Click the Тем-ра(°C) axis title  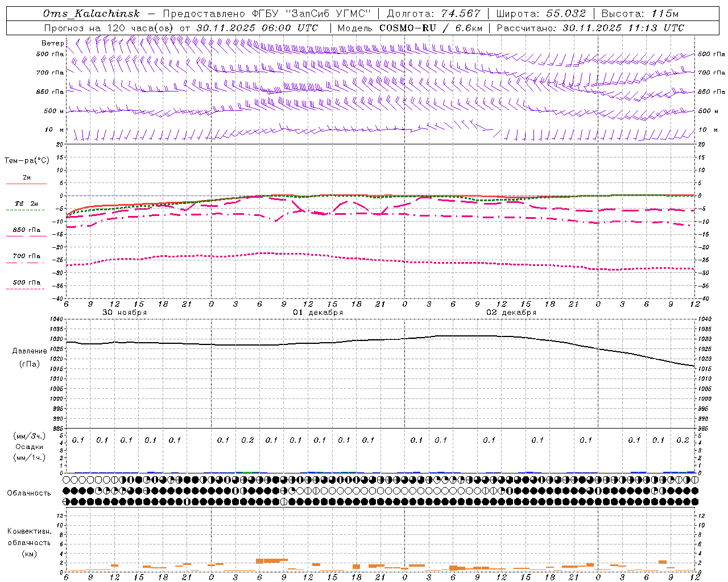coord(27,161)
